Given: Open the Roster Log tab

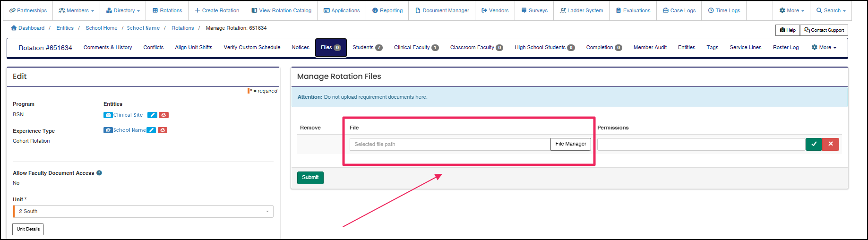Looking at the screenshot, I should (x=786, y=47).
